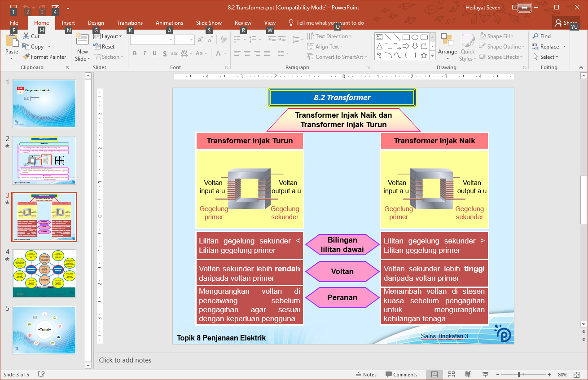Switch to the Design tab
Screen dimensions: 588x380
pos(96,23)
